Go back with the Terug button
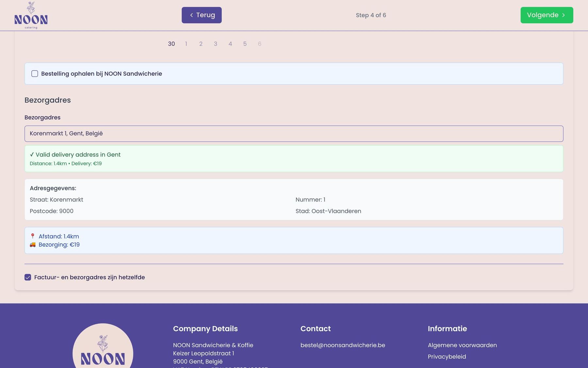This screenshot has height=368, width=588. (202, 15)
